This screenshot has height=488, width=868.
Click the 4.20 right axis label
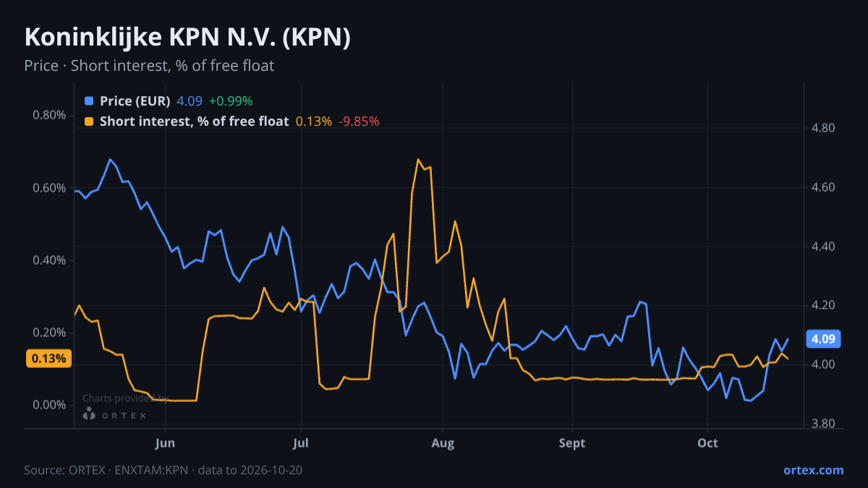click(824, 306)
